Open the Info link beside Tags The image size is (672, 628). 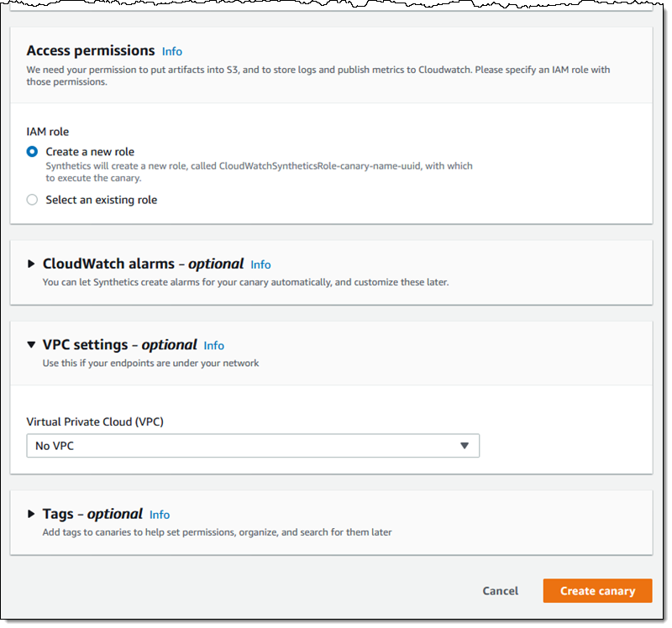pos(160,515)
